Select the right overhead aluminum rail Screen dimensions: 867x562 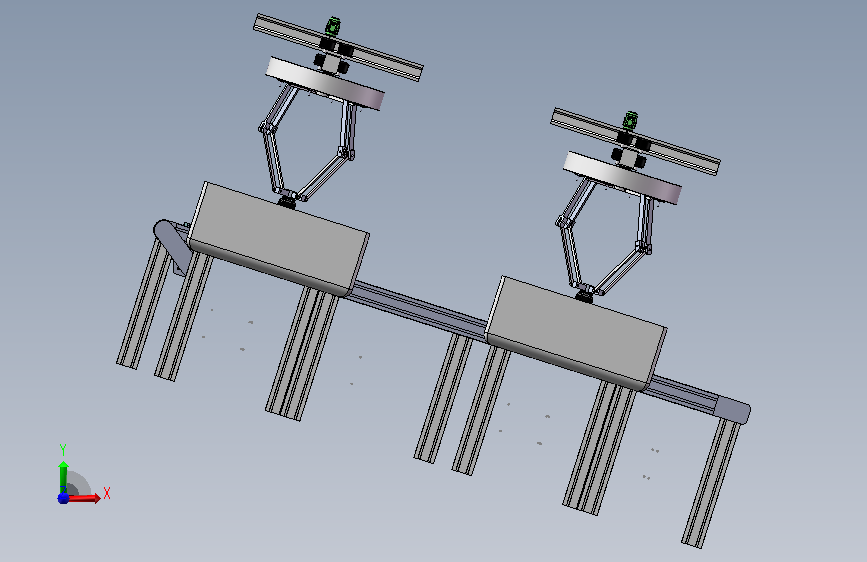coord(635,142)
